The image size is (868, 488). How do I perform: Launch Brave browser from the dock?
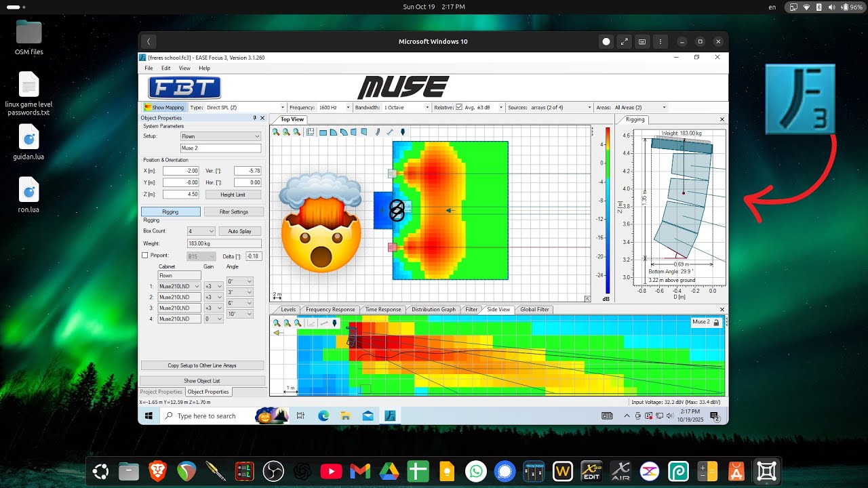pyautogui.click(x=157, y=471)
